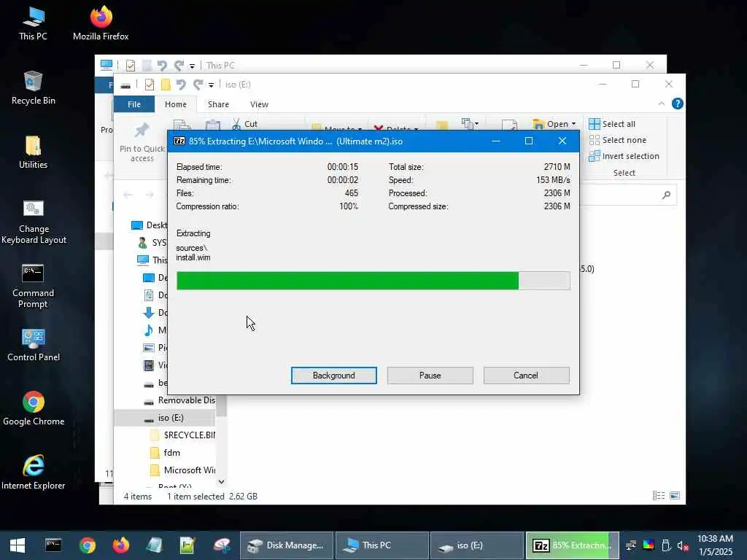Click the extraction progress bar
Image resolution: width=747 pixels, height=560 pixels.
[373, 281]
